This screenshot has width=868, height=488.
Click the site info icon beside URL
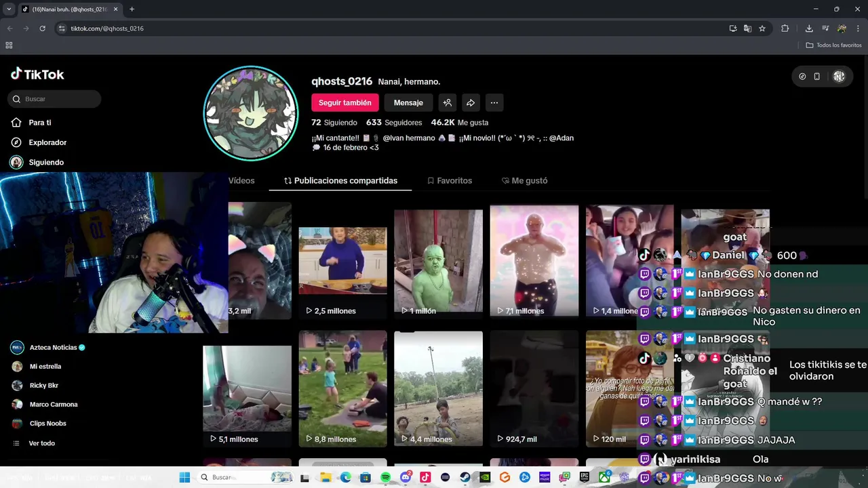pos(62,28)
